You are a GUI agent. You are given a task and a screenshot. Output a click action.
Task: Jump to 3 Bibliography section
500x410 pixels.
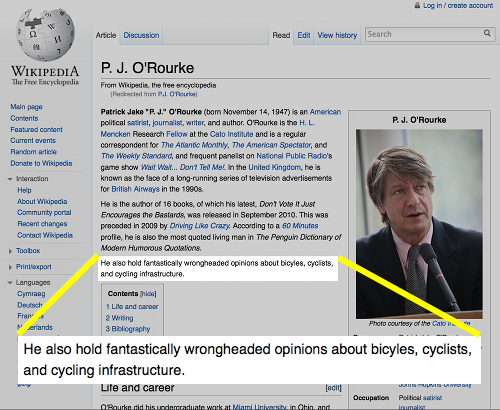click(x=128, y=329)
